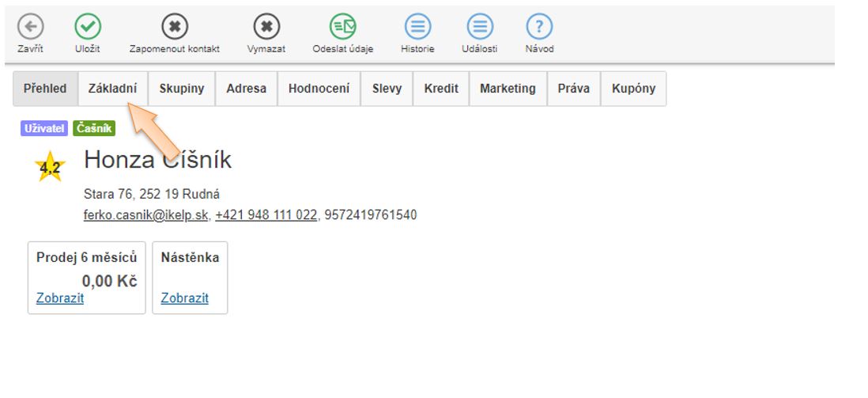Viewport: 868px width, 398px height.
Task: Click the +421 948 111 022 phone link
Action: 266,214
